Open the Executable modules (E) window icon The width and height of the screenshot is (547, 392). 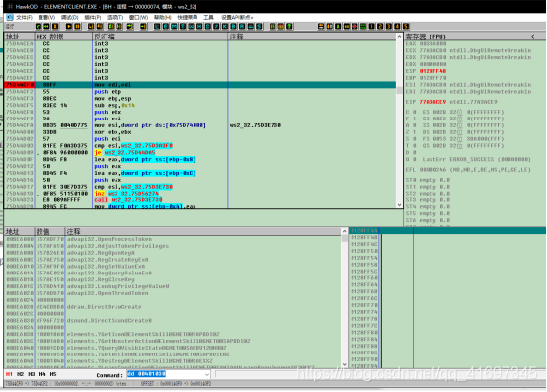166,26
